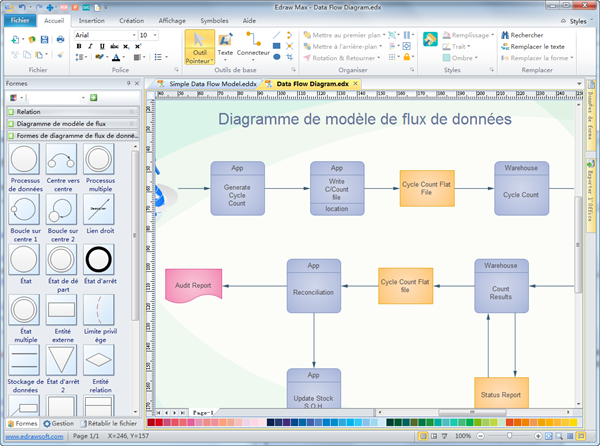Open the Aide ribbon tab

click(249, 21)
